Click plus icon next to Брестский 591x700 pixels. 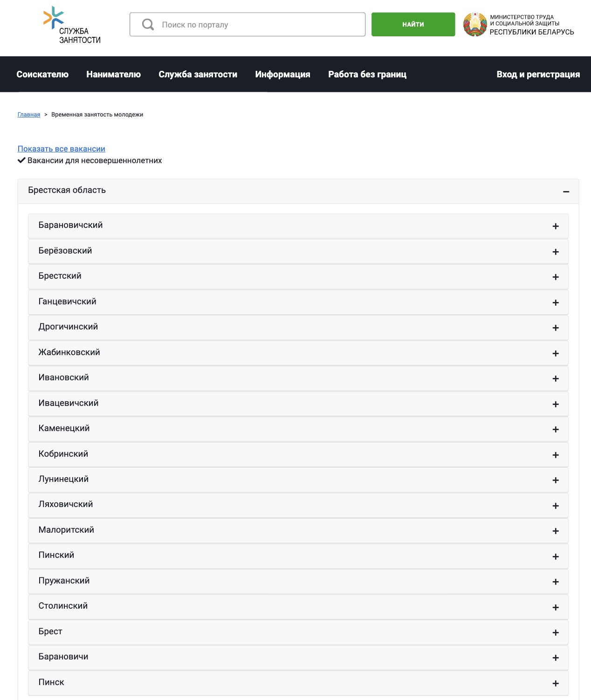pos(555,277)
